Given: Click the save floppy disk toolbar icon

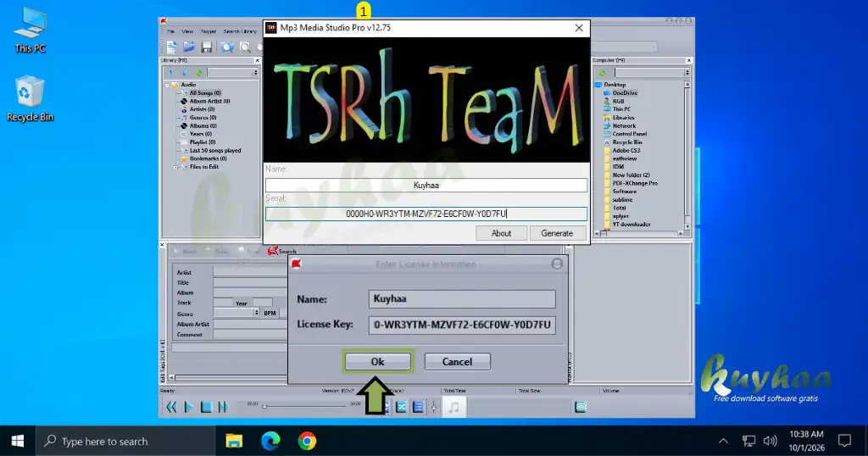Looking at the screenshot, I should pyautogui.click(x=207, y=47).
